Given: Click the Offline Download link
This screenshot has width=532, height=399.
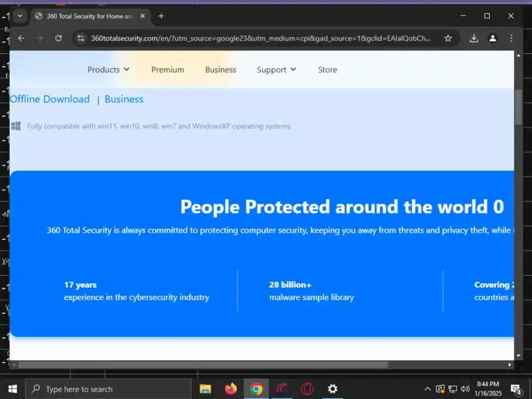Looking at the screenshot, I should tap(49, 99).
